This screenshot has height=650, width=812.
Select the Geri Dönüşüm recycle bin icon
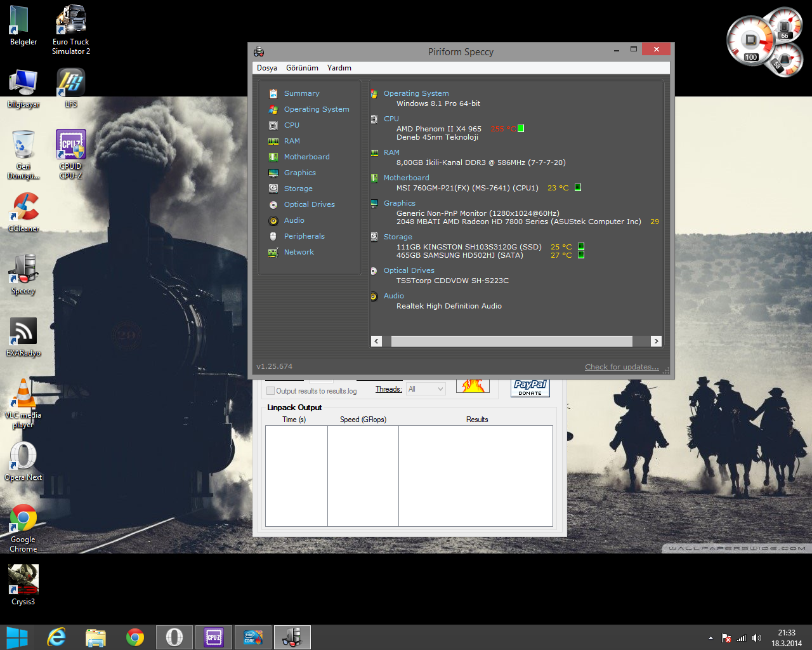(x=23, y=155)
